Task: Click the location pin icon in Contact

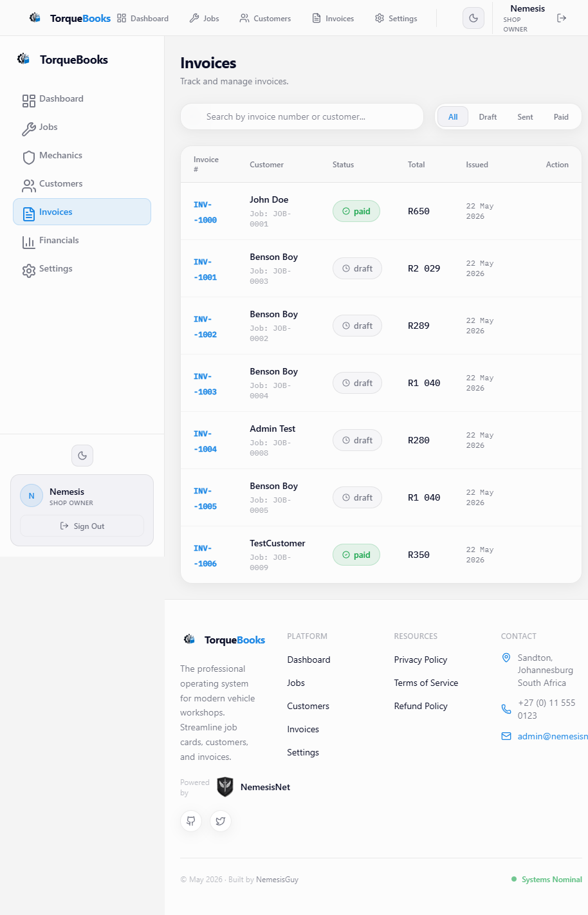Action: coord(506,658)
